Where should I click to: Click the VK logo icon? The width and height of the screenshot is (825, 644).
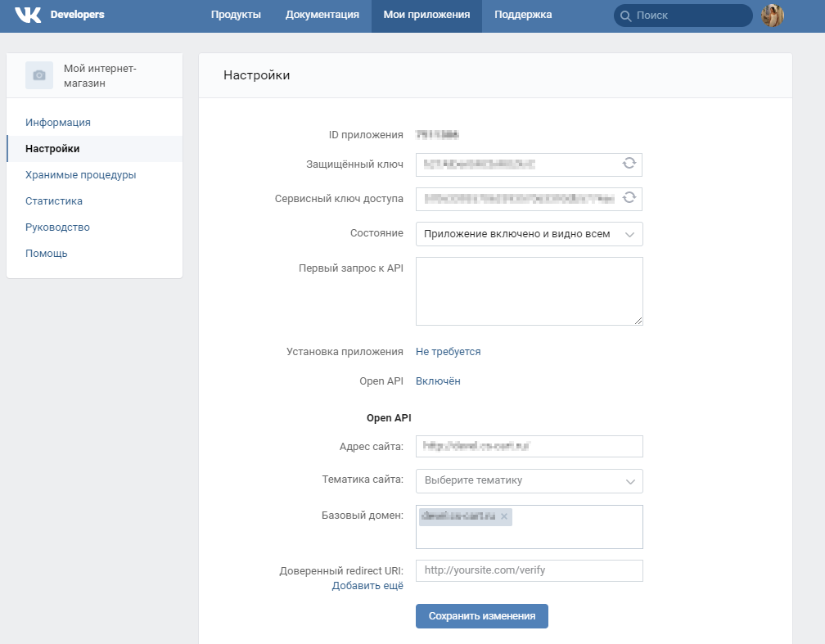point(28,16)
